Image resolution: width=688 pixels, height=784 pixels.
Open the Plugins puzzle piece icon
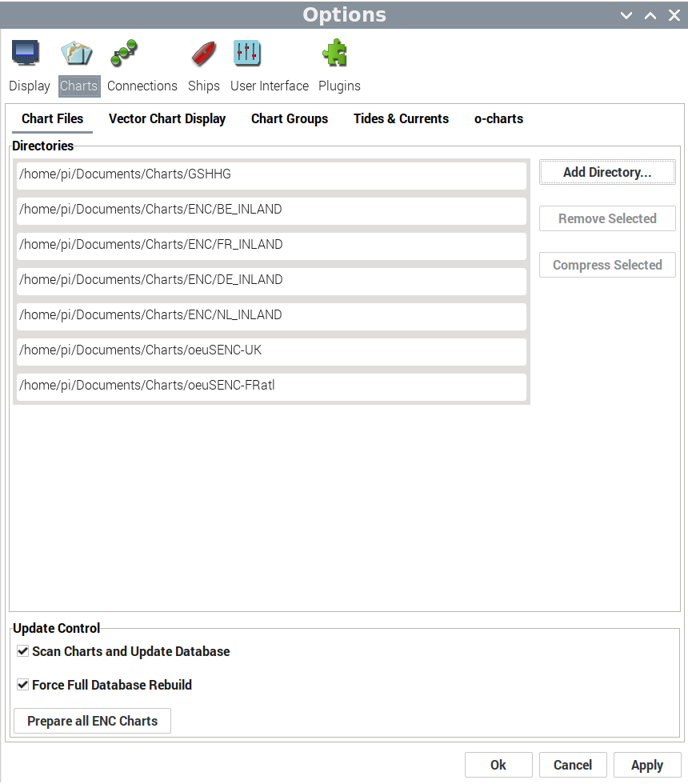[334, 54]
